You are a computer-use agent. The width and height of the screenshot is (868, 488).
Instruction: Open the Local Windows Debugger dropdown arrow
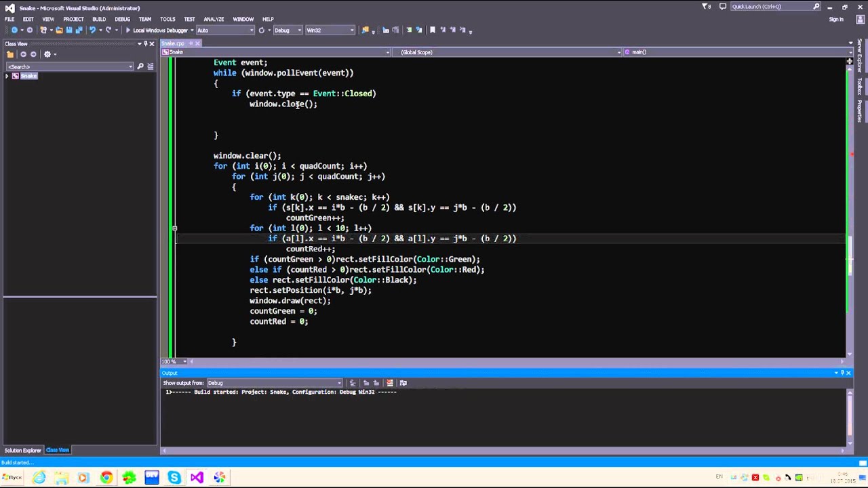click(x=191, y=30)
